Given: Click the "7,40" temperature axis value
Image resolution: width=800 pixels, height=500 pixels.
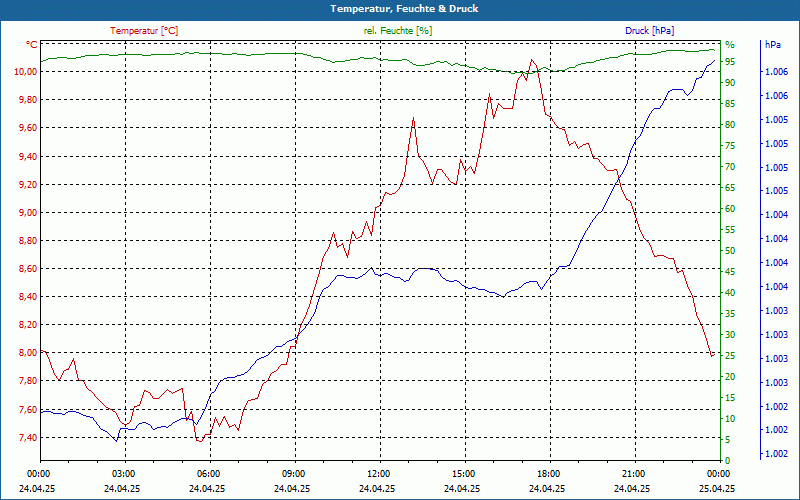Looking at the screenshot, I should [28, 438].
